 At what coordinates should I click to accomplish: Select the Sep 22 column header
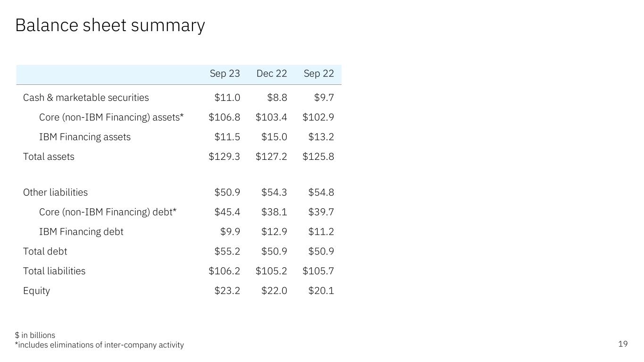pyautogui.click(x=318, y=74)
